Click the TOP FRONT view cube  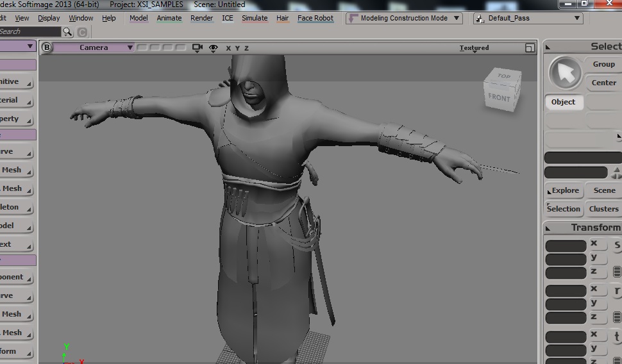point(502,90)
